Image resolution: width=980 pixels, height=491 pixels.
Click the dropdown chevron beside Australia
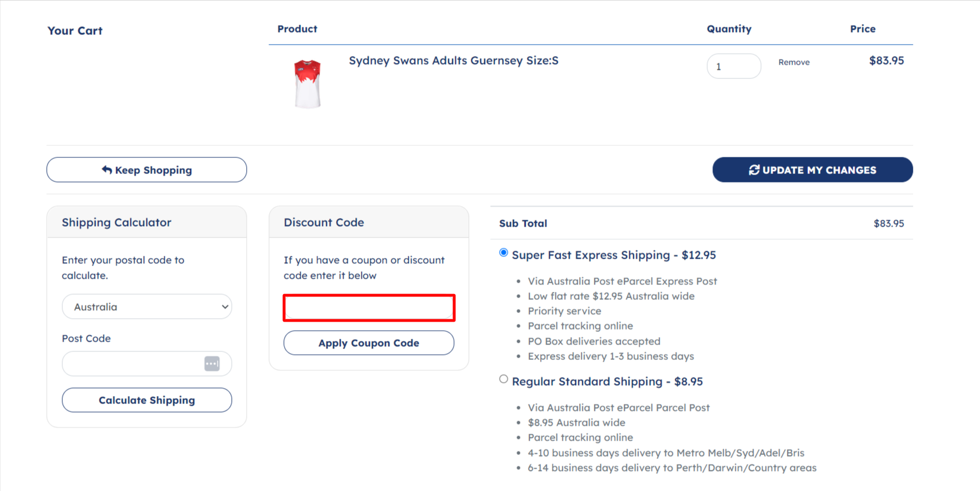(x=225, y=307)
